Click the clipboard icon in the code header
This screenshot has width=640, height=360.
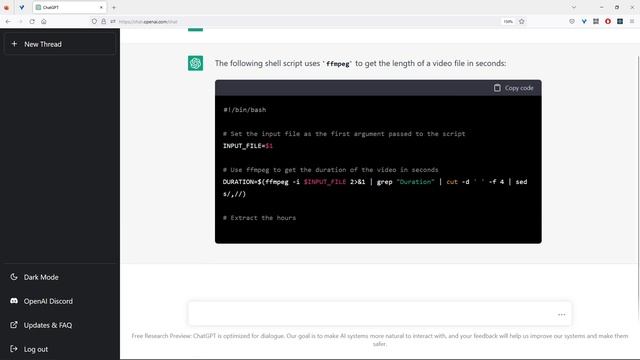point(497,88)
